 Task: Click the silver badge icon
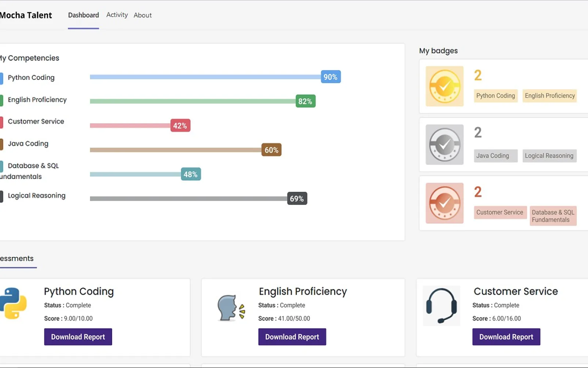coord(444,145)
